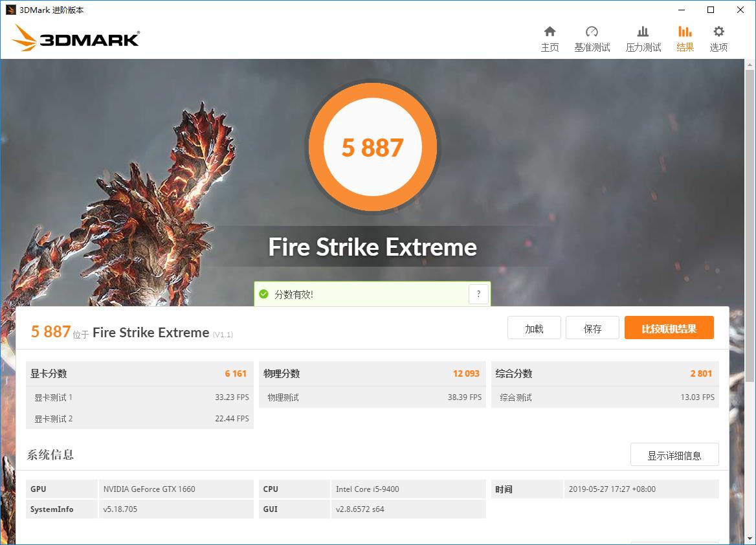The image size is (756, 545).
Task: Click the physics score value 12 093
Action: point(466,373)
